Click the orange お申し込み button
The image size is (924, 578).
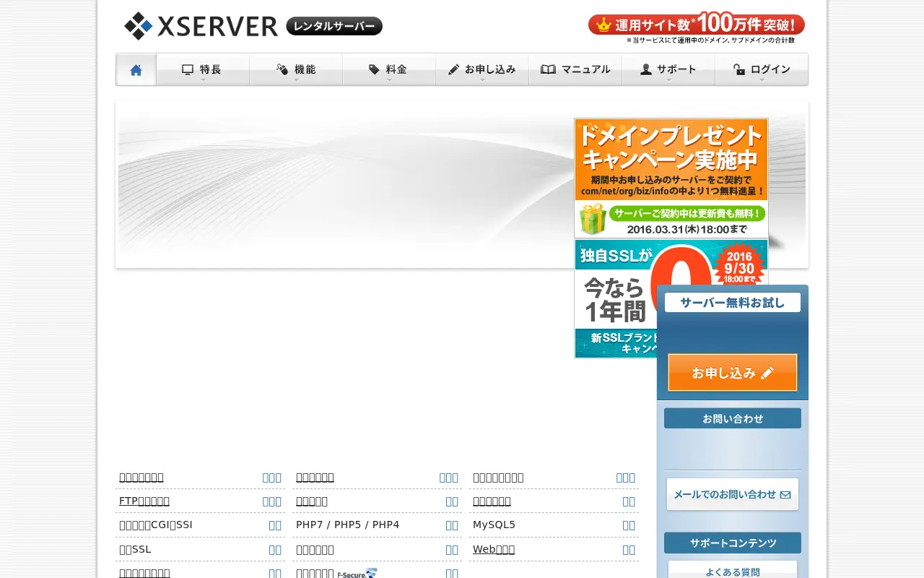pos(733,372)
